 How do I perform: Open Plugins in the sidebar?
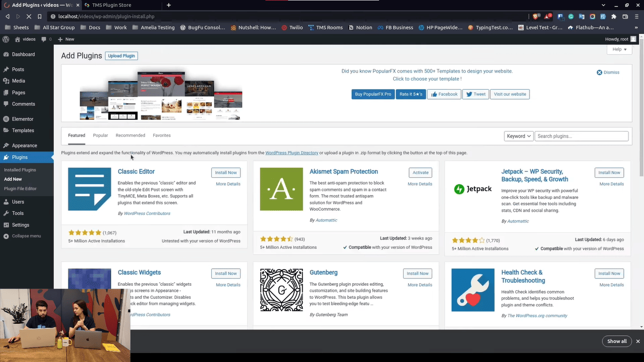pos(27,157)
